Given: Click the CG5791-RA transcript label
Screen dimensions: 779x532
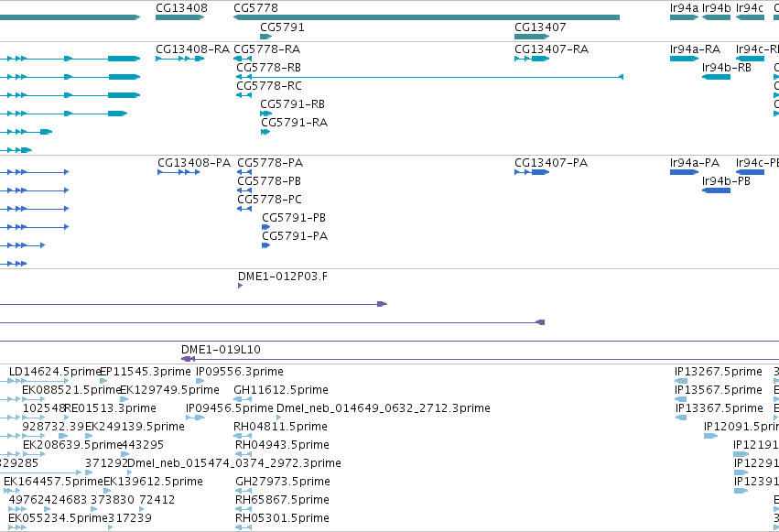Looking at the screenshot, I should pyautogui.click(x=294, y=123).
